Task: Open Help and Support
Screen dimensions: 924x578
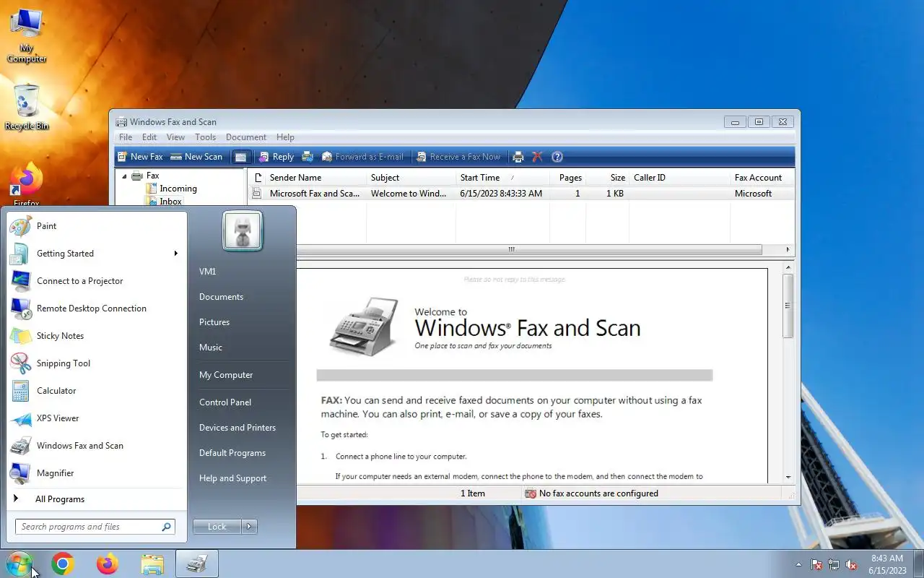Action: [x=232, y=478]
